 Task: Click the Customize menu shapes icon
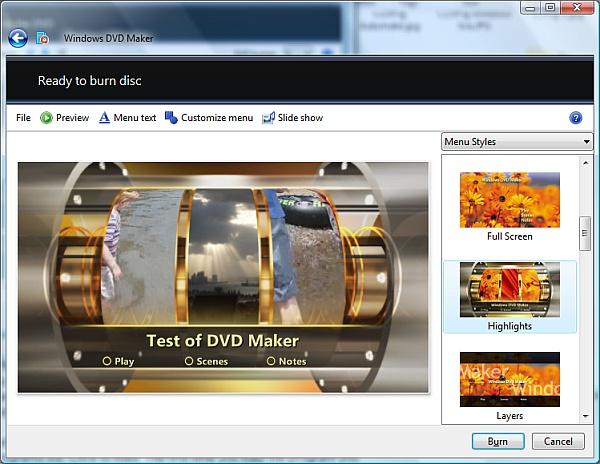(171, 117)
